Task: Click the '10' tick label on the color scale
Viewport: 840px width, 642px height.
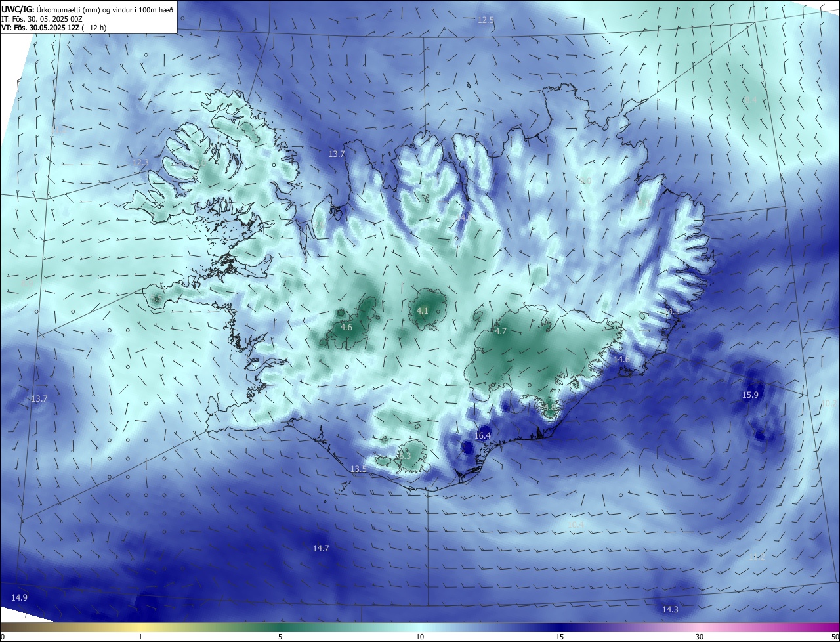Action: pos(420,637)
